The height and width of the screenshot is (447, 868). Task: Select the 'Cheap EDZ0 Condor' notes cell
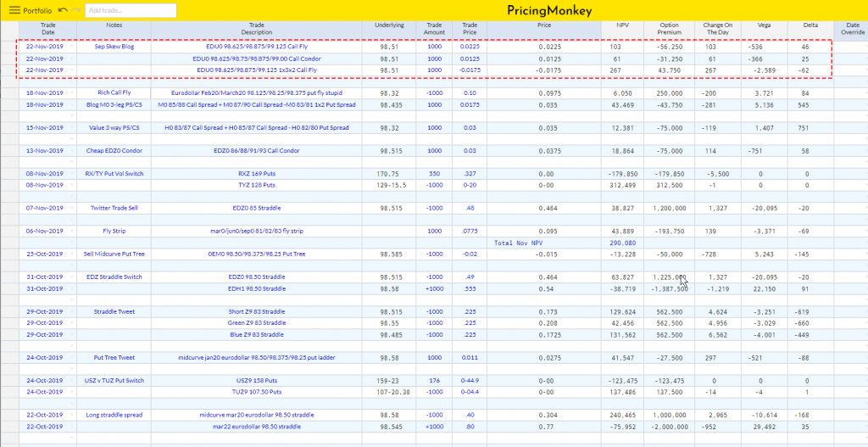114,151
